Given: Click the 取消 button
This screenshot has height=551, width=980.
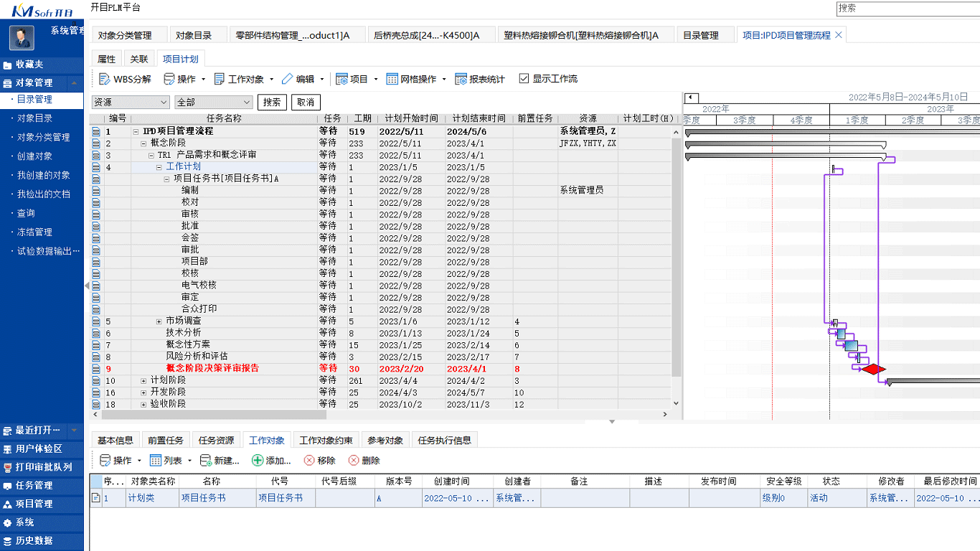Looking at the screenshot, I should point(305,102).
